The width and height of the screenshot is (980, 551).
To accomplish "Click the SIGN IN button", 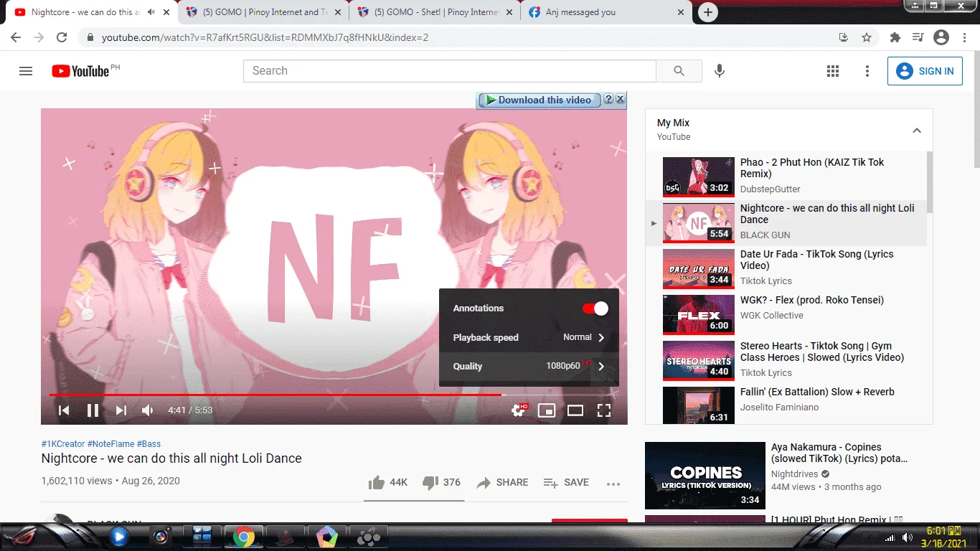I will pos(925,71).
